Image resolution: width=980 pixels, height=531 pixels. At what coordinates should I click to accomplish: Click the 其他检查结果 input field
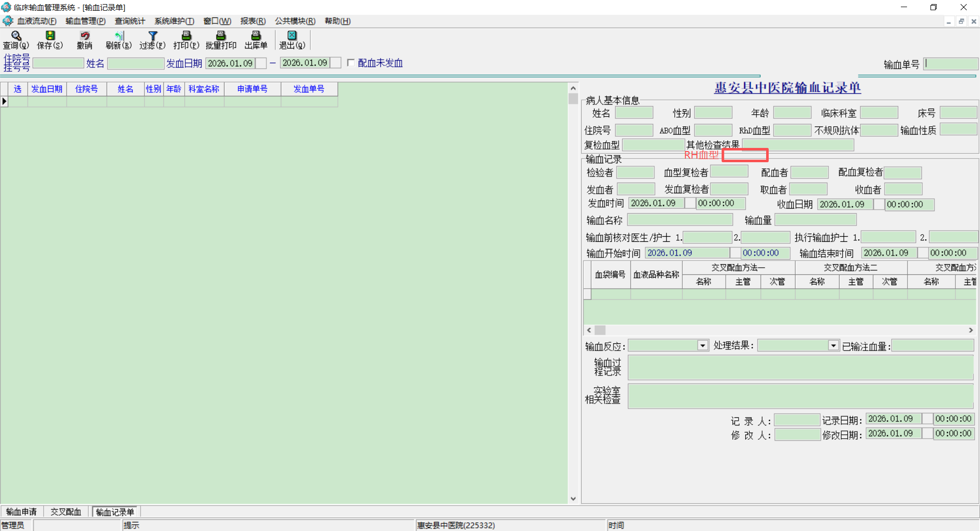(798, 145)
